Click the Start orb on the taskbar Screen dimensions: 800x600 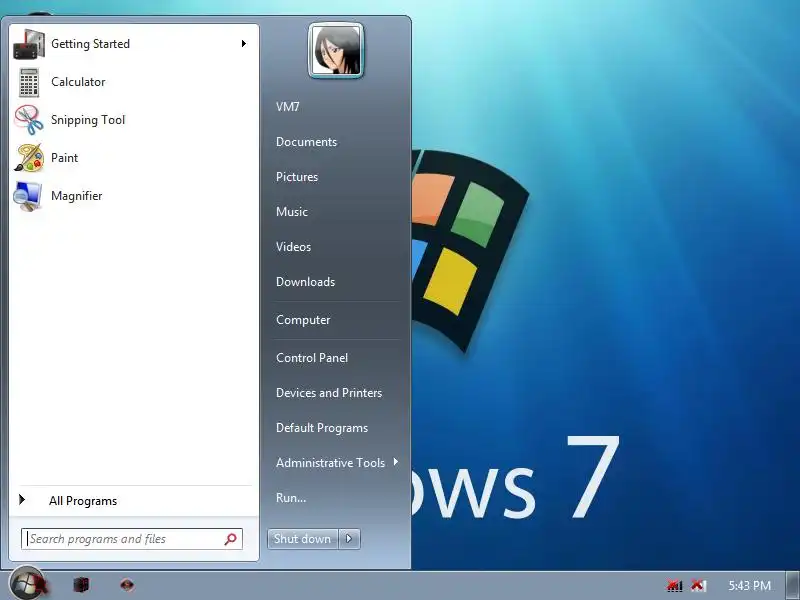coord(28,584)
